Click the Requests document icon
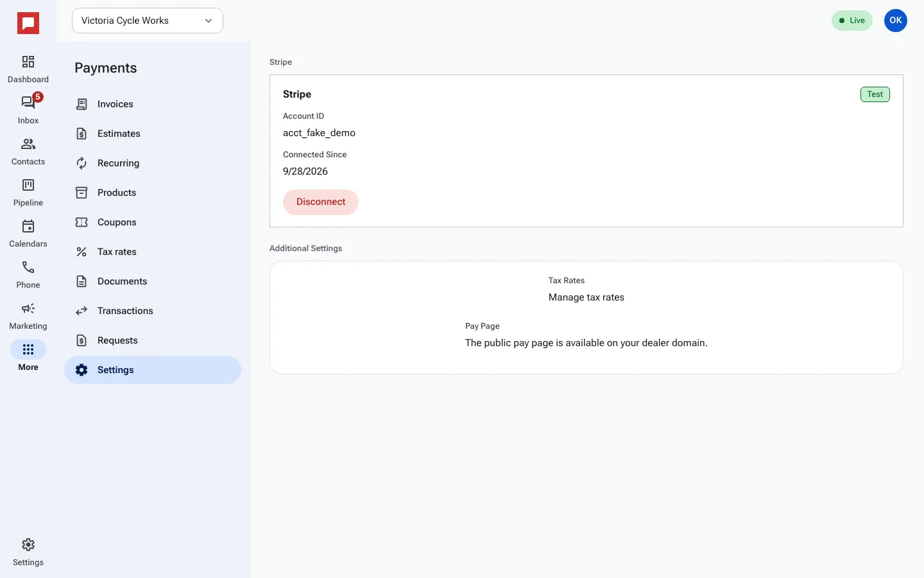Image resolution: width=924 pixels, height=578 pixels. coord(81,340)
